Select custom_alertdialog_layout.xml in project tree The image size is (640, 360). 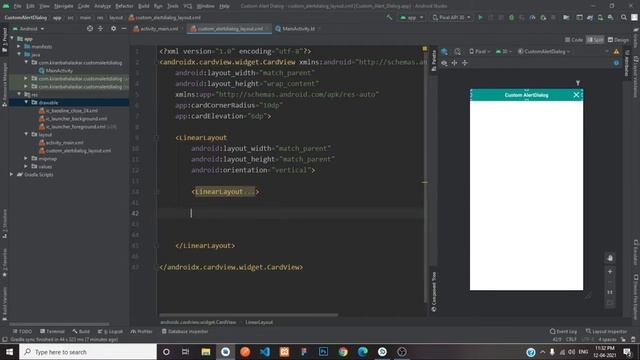tap(78, 151)
